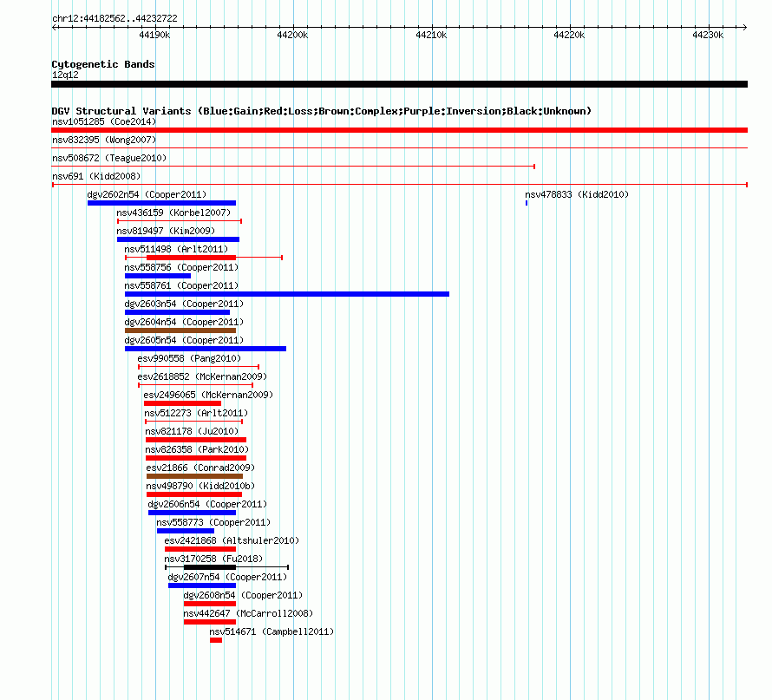Screen dimensions: 772x700
Task: Click the nsv514671 (Campbell2011) label
Action: tap(272, 631)
